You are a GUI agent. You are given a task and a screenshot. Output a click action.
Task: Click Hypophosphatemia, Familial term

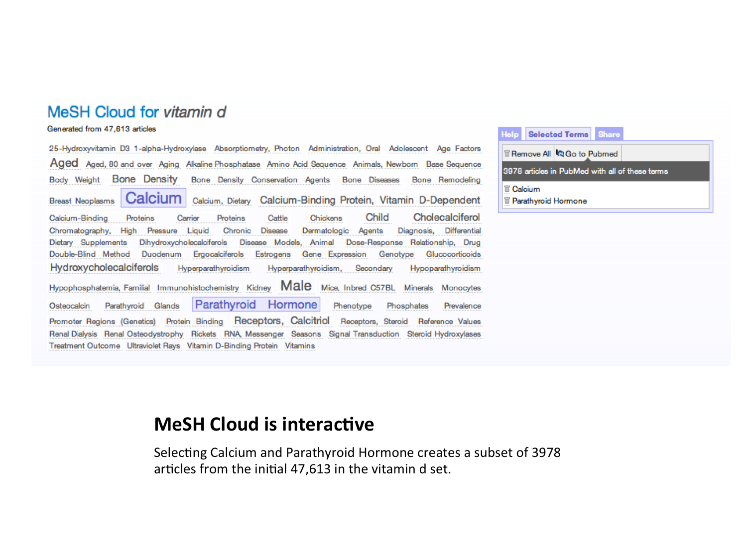[x=100, y=288]
